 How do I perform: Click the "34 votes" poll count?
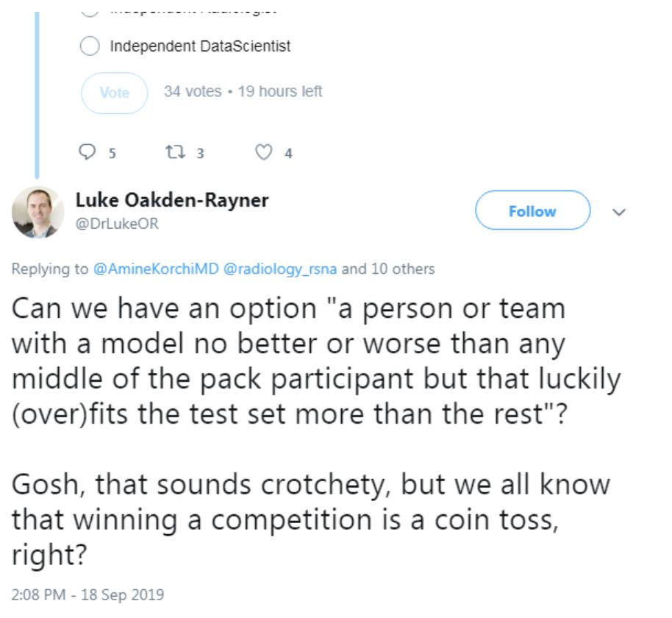pyautogui.click(x=193, y=91)
